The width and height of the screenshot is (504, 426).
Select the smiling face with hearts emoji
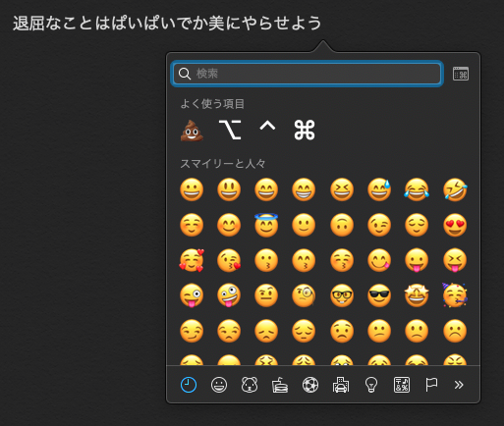[192, 260]
